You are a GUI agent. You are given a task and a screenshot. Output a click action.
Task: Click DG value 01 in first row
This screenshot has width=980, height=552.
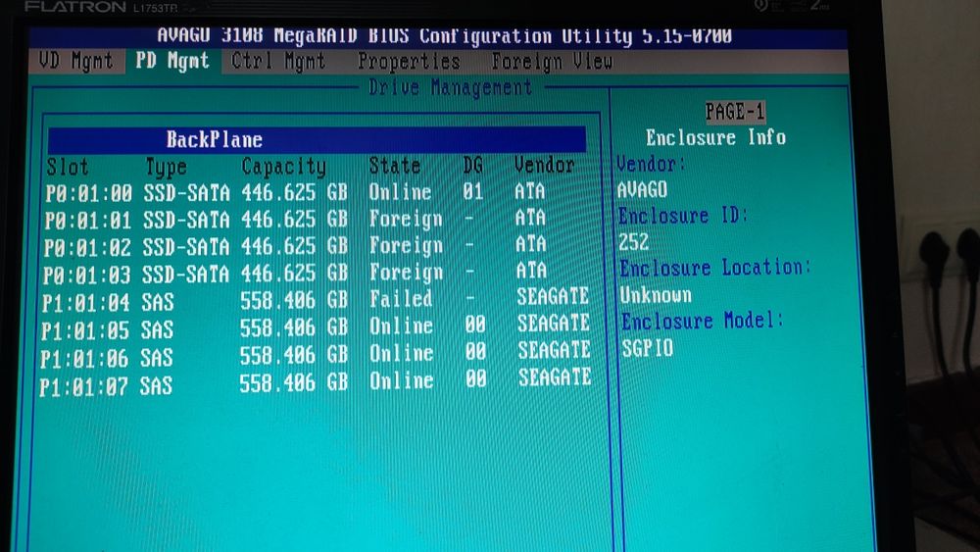[473, 191]
